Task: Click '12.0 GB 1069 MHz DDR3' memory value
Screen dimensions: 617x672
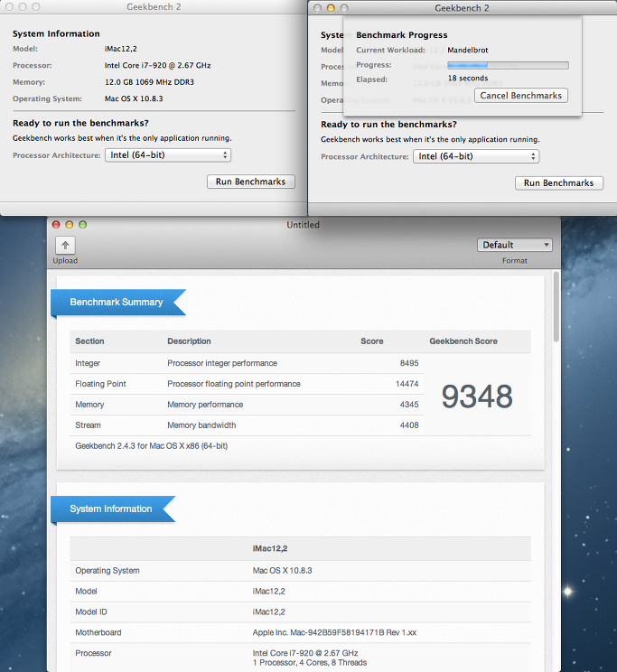Action: click(x=149, y=82)
